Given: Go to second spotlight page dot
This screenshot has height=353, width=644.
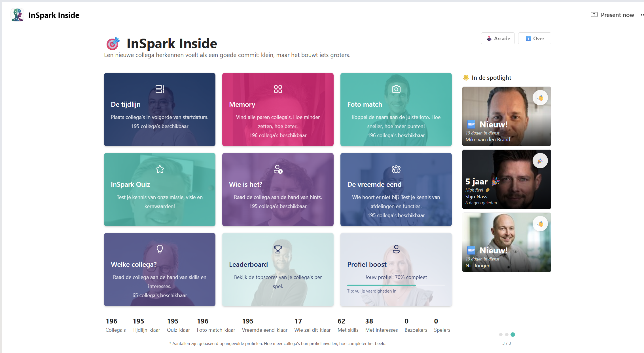Looking at the screenshot, I should tap(507, 335).
